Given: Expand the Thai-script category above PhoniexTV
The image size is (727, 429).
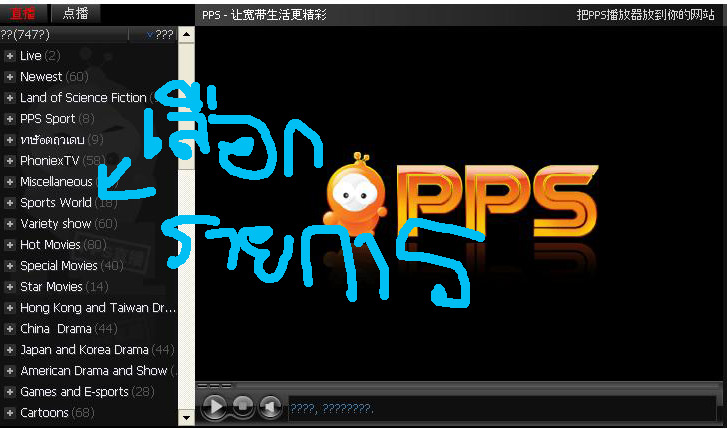Looking at the screenshot, I should tap(9, 140).
